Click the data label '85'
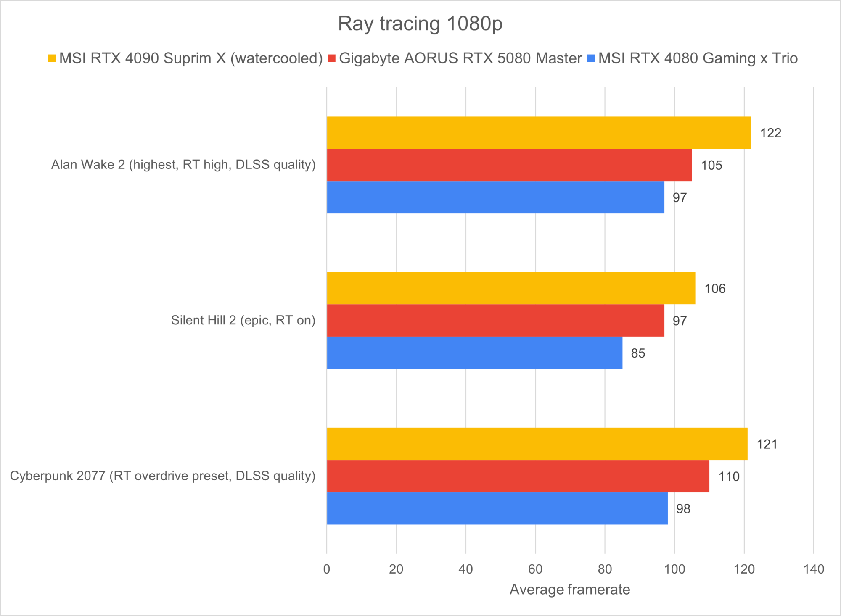The width and height of the screenshot is (841, 616). pyautogui.click(x=638, y=353)
